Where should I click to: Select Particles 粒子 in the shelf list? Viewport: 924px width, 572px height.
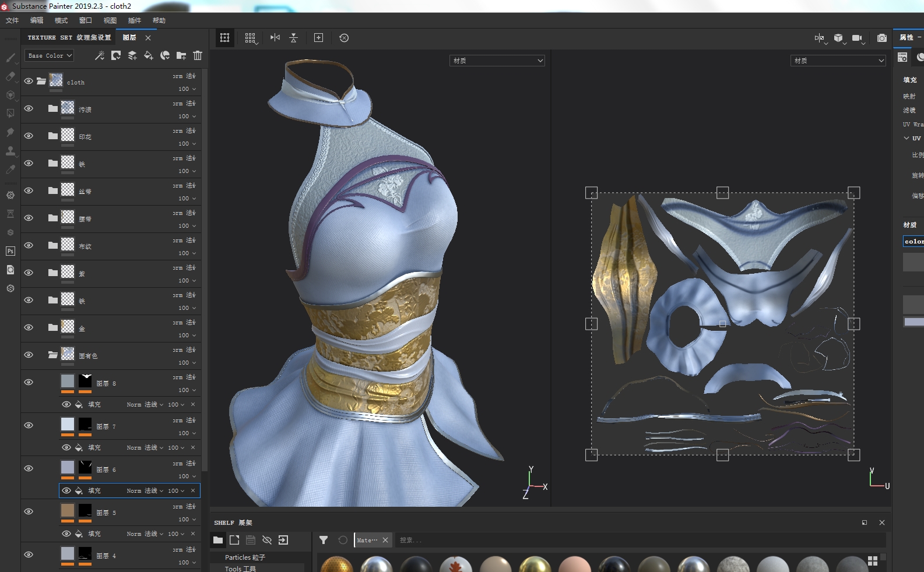(245, 557)
